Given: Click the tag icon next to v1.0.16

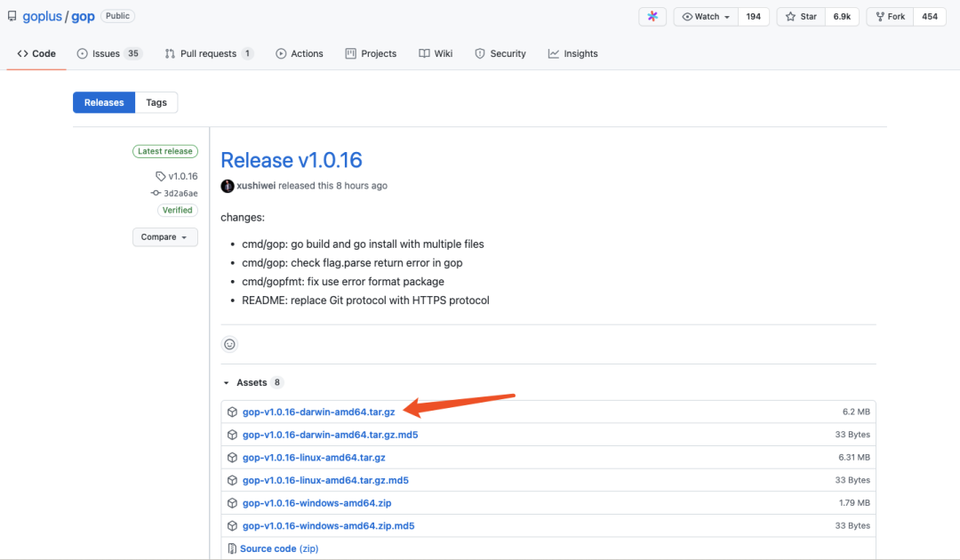Looking at the screenshot, I should coord(160,176).
